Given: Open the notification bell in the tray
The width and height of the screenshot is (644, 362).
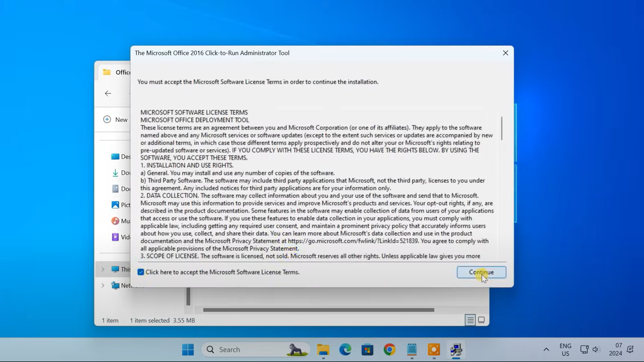Looking at the screenshot, I should click(x=630, y=349).
